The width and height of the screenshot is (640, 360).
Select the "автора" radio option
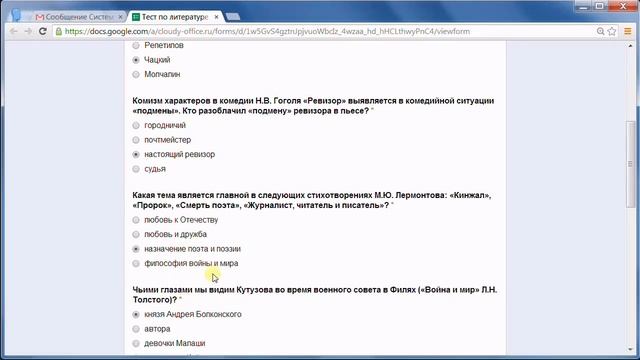point(136,329)
